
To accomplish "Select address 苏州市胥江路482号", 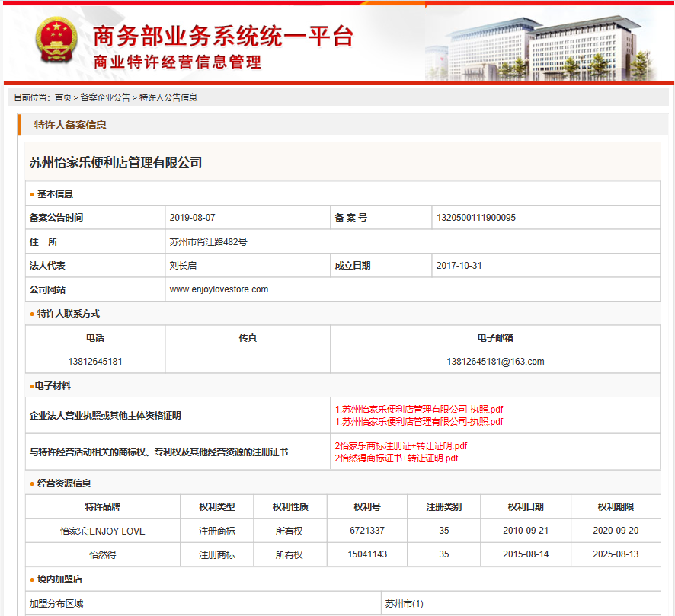I will [208, 241].
